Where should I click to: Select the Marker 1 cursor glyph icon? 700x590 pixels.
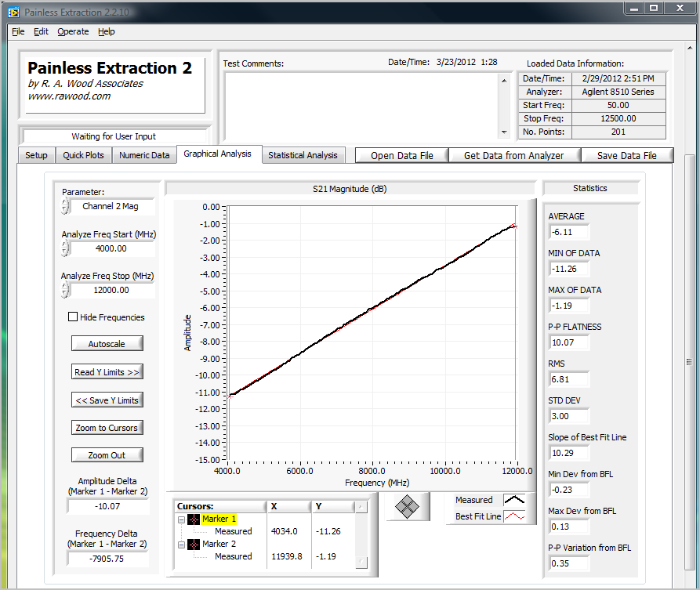pyautogui.click(x=194, y=519)
